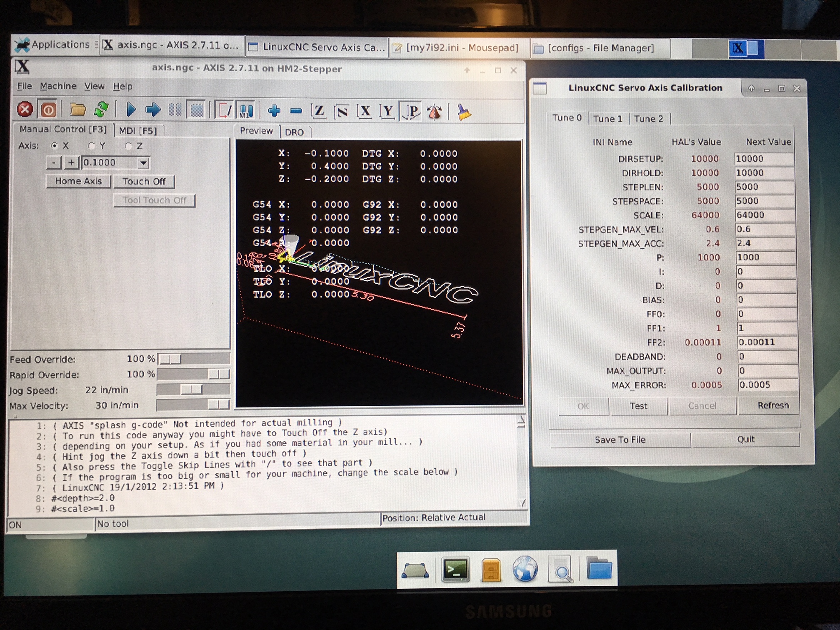This screenshot has width=840, height=630.
Task: Click the FF2 next value field
Action: [x=767, y=342]
